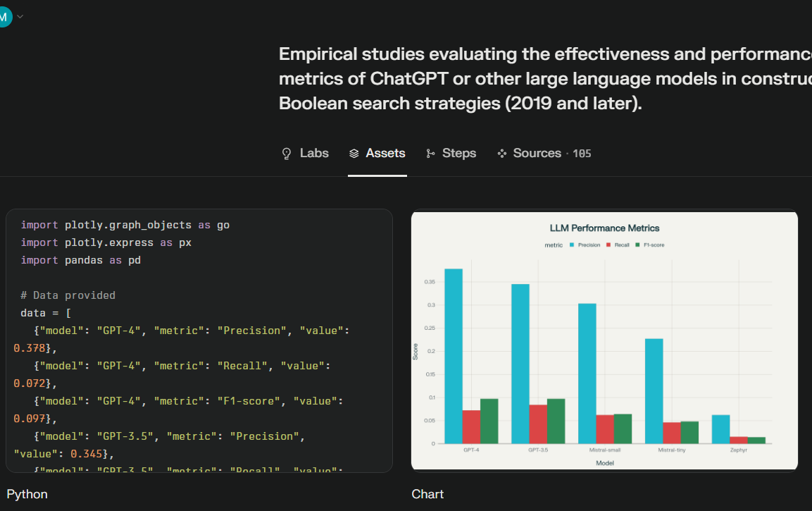Click the value 0.345 in code
This screenshot has height=511, width=812.
pyautogui.click(x=87, y=454)
